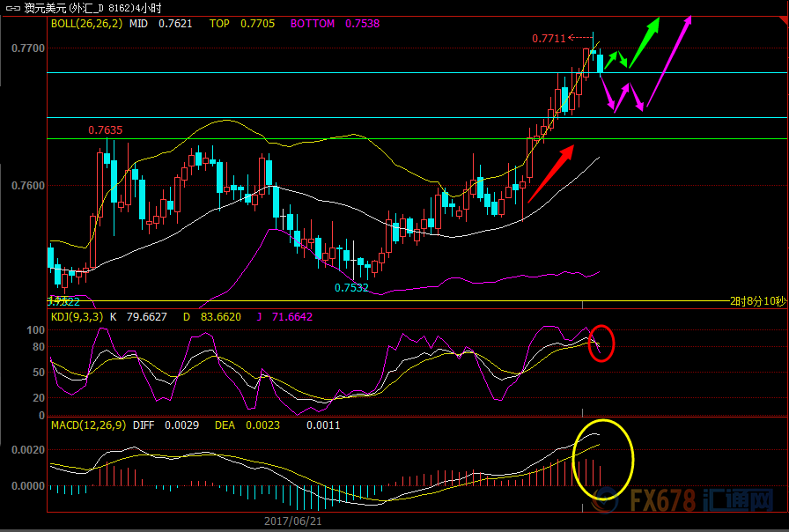Click the 0.7700 price axis label
This screenshot has height=532, width=789.
click(x=28, y=48)
